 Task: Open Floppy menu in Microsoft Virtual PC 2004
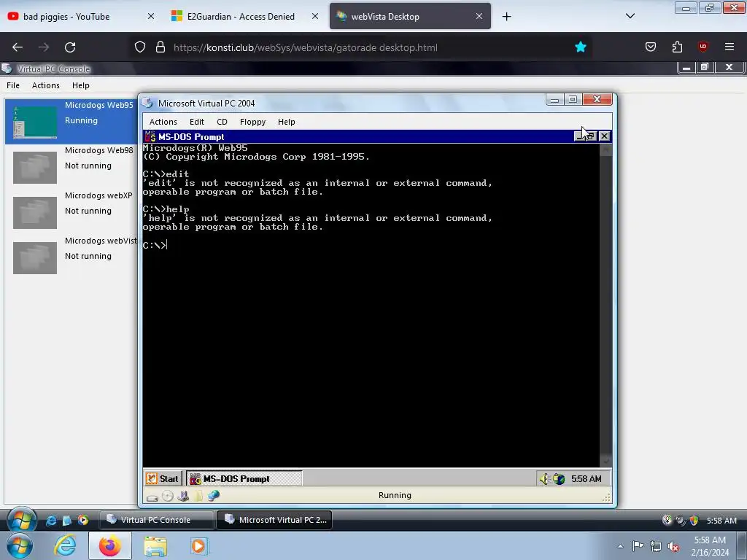pos(252,122)
